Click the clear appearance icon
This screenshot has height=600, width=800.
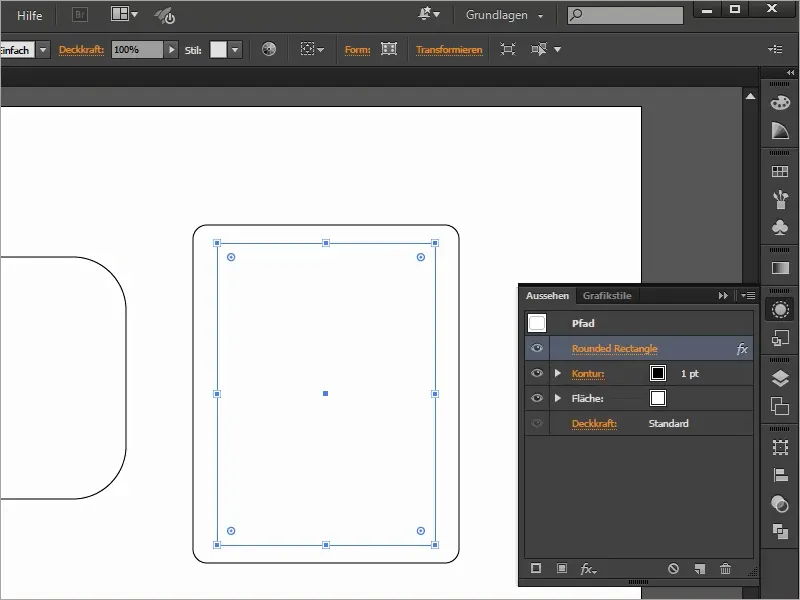pyautogui.click(x=673, y=568)
